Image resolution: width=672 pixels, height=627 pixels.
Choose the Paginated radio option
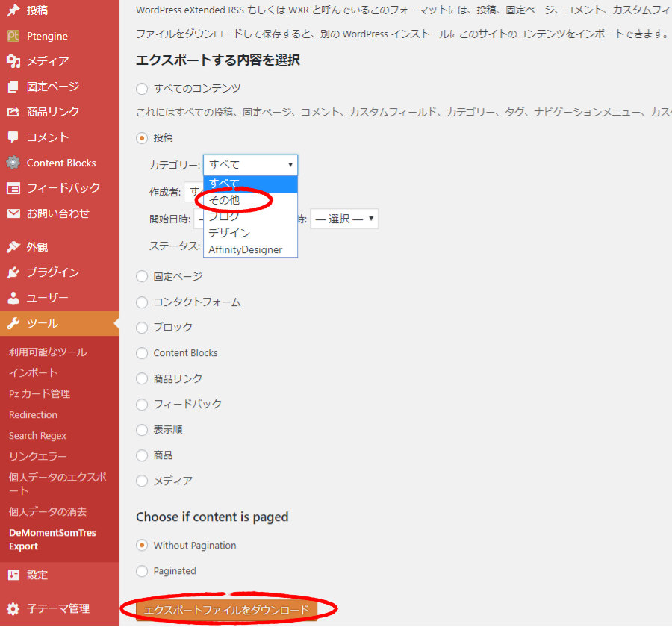142,571
